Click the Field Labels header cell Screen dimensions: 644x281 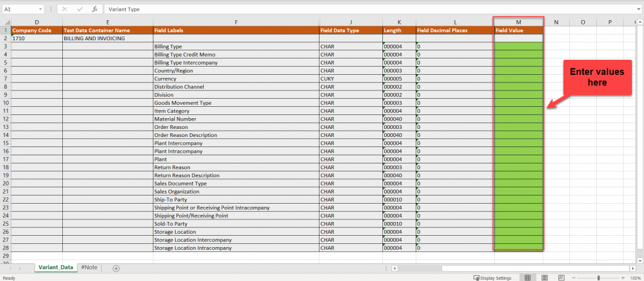[236, 30]
